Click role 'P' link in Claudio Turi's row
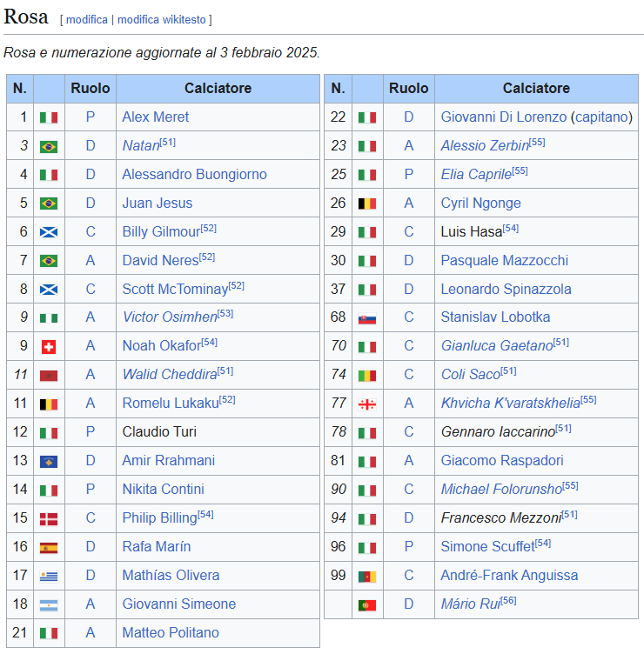644x654 pixels. pyautogui.click(x=91, y=432)
